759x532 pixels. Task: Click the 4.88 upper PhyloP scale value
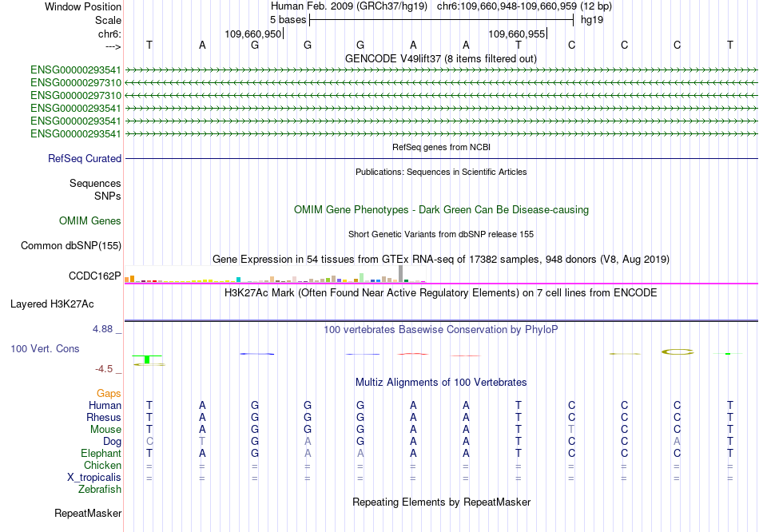click(102, 329)
